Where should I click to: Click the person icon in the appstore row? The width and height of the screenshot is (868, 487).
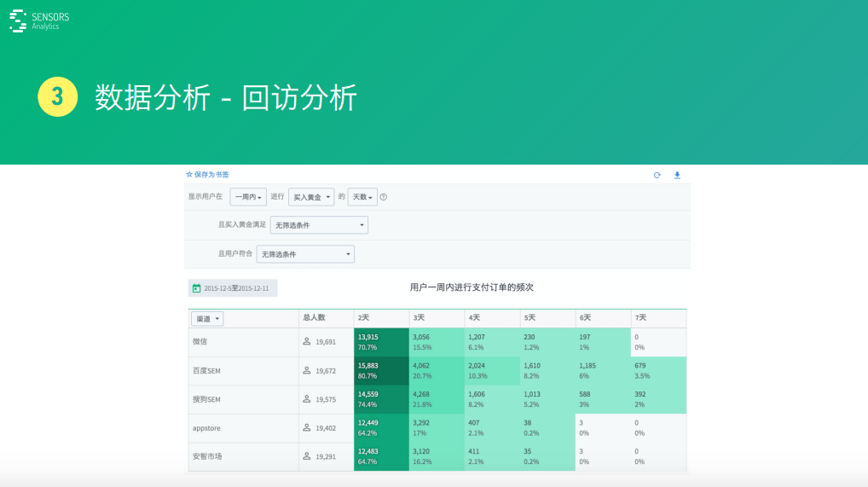(x=307, y=428)
